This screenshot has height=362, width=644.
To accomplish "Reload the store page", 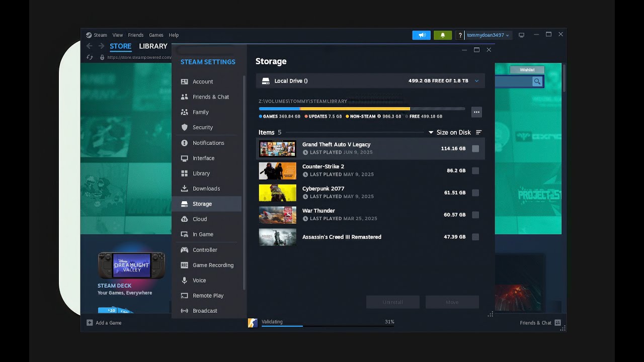I will point(90,57).
